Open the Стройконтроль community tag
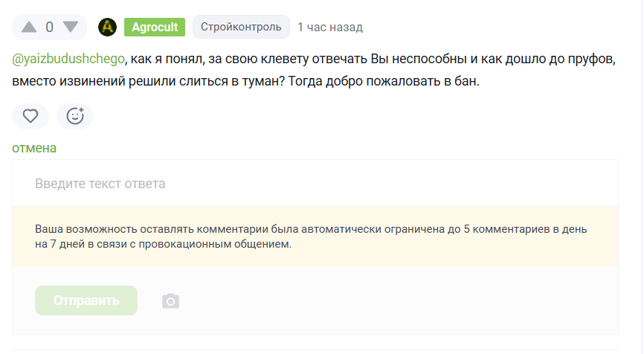 coord(241,28)
